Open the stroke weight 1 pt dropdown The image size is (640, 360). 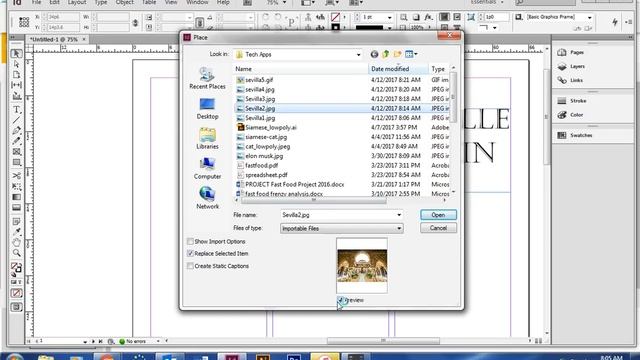(389, 18)
